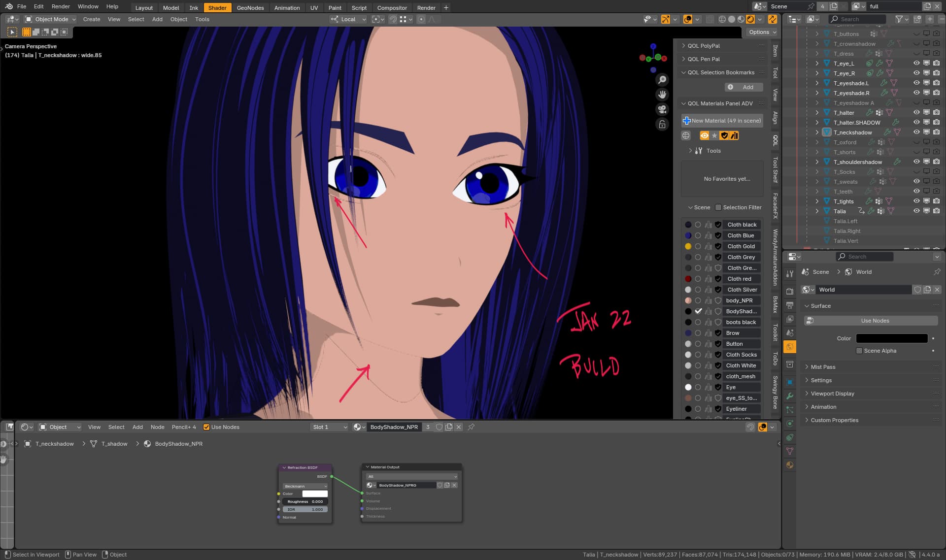Switch to the Compositor workspace tab
The height and width of the screenshot is (560, 946).
click(392, 7)
